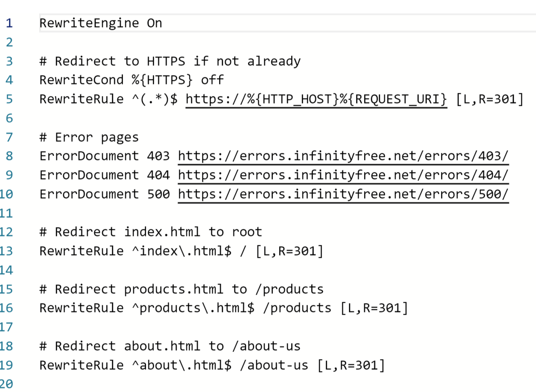Viewport: 536px width, 392px height.
Task: Open the errors/404/ URL link
Action: pyautogui.click(x=343, y=176)
